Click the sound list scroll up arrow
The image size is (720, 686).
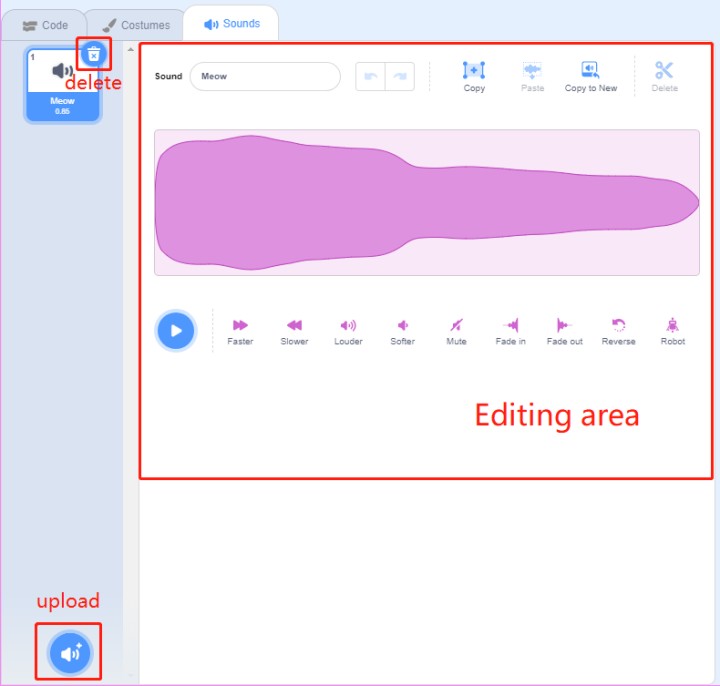(x=131, y=49)
